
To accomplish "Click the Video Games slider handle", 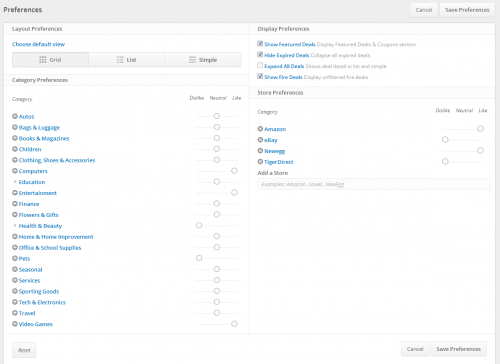I will click(234, 324).
